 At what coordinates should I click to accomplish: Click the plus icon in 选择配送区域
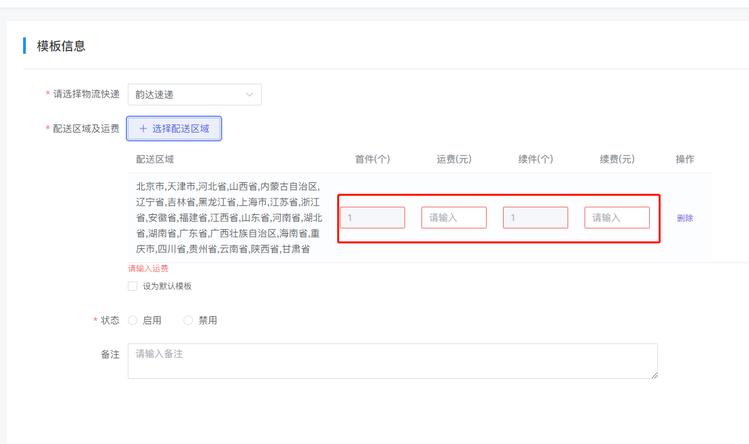click(x=143, y=129)
